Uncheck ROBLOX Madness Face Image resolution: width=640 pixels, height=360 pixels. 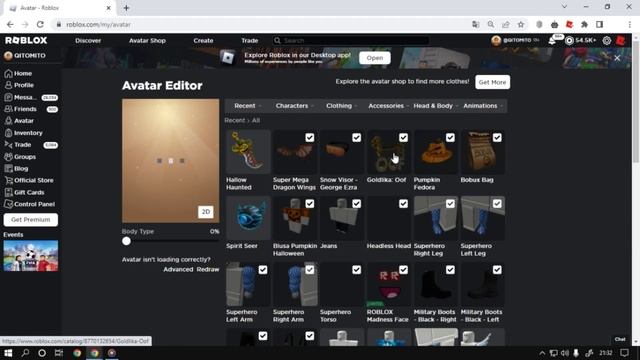click(x=403, y=270)
